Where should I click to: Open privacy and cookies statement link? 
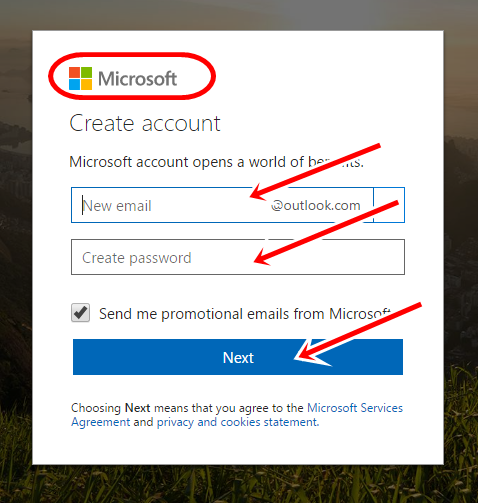pyautogui.click(x=238, y=422)
